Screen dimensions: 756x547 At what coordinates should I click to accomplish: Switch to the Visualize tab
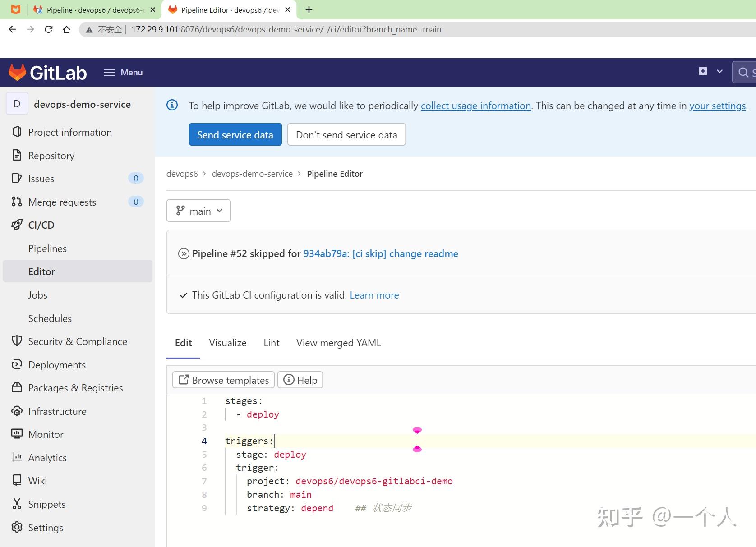[227, 343]
